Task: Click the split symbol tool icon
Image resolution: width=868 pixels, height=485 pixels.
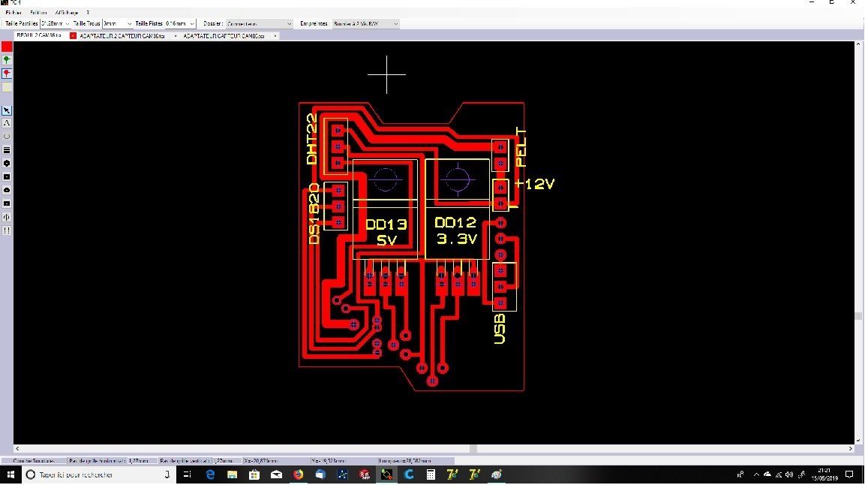Action: point(7,217)
